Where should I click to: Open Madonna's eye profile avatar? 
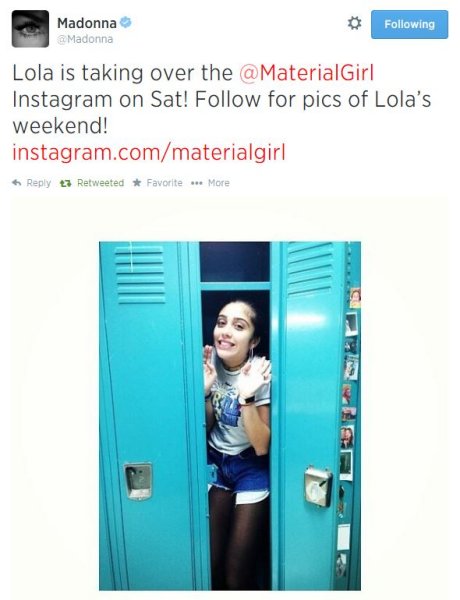[30, 29]
